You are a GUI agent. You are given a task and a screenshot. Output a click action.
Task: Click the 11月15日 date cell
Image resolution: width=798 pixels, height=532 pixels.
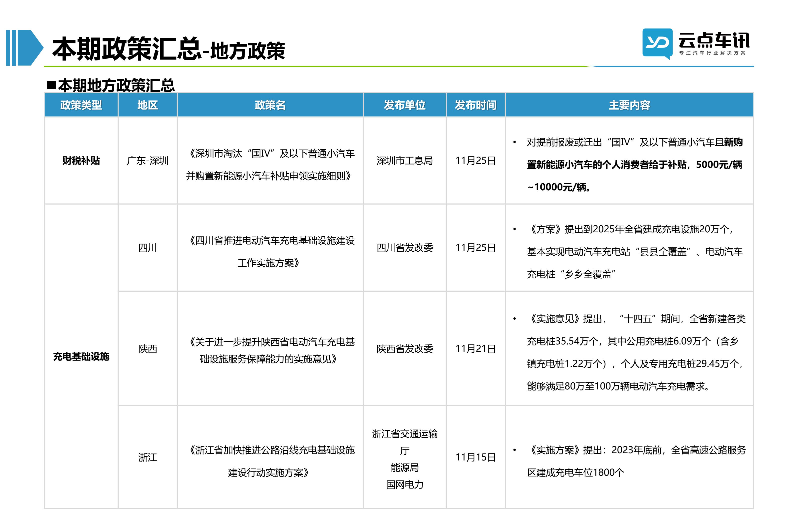pyautogui.click(x=475, y=457)
